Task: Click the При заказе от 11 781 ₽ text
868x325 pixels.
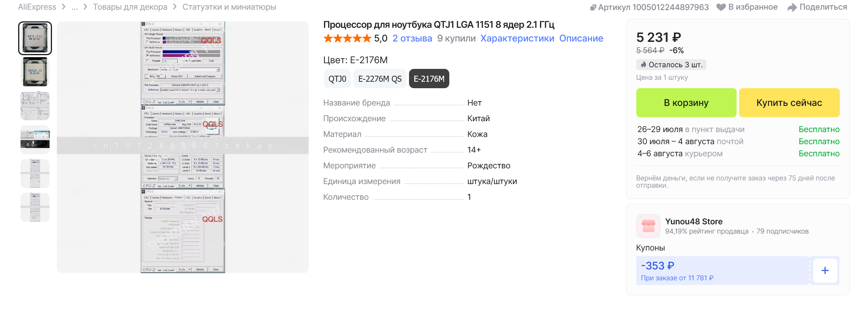Action: pyautogui.click(x=677, y=278)
